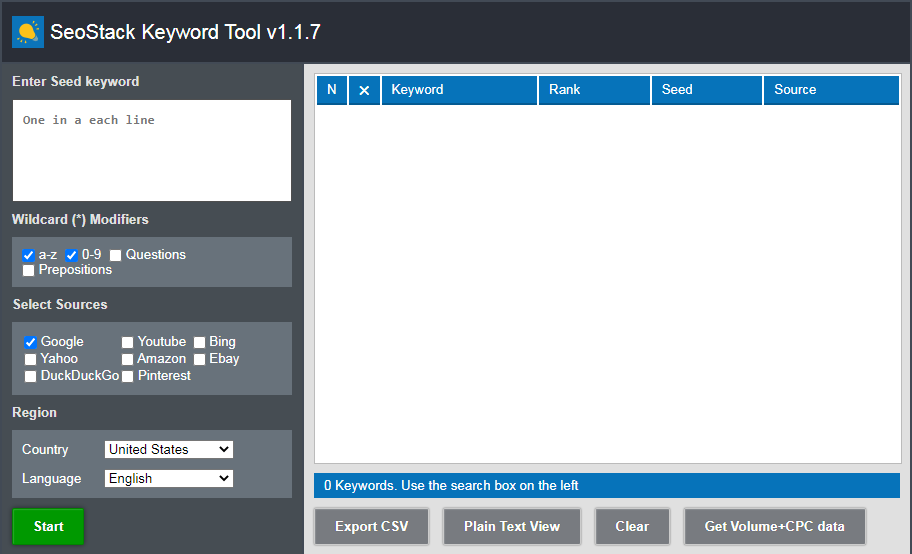Enable the DuckDuckGo source checkbox
912x554 pixels.
pyautogui.click(x=31, y=376)
